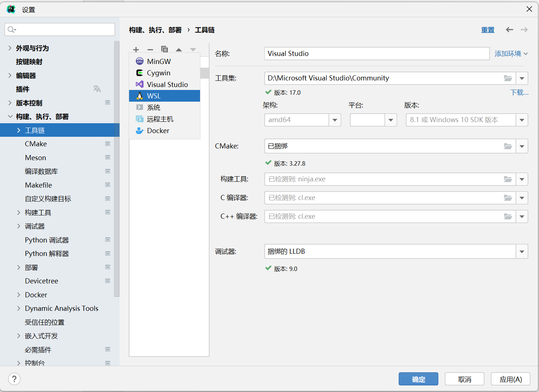The width and height of the screenshot is (539, 392).
Task: Select the WSL toolchain
Action: point(165,96)
